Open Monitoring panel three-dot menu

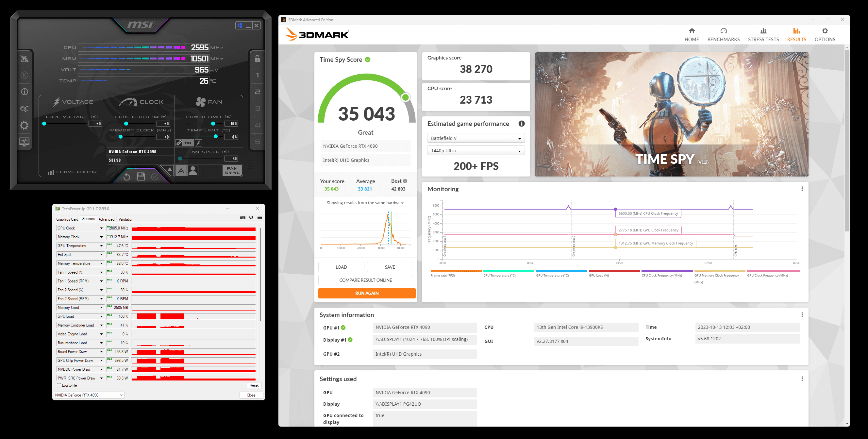click(802, 189)
